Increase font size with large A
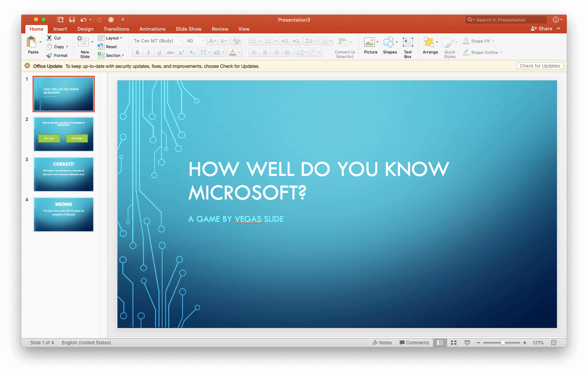The width and height of the screenshot is (588, 375). (x=213, y=41)
